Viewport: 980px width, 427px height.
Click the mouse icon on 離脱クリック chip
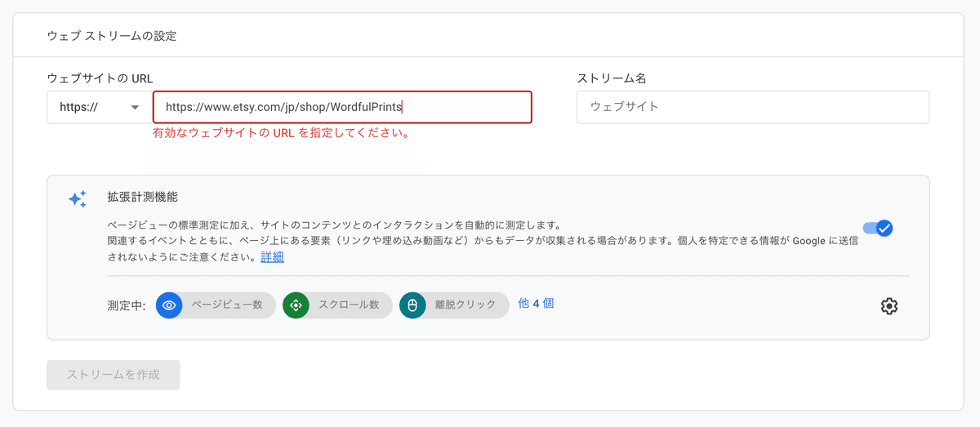click(x=412, y=305)
